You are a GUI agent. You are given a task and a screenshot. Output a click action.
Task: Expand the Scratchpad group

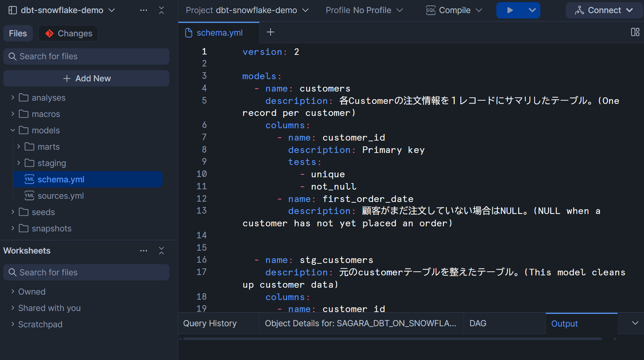tap(13, 324)
